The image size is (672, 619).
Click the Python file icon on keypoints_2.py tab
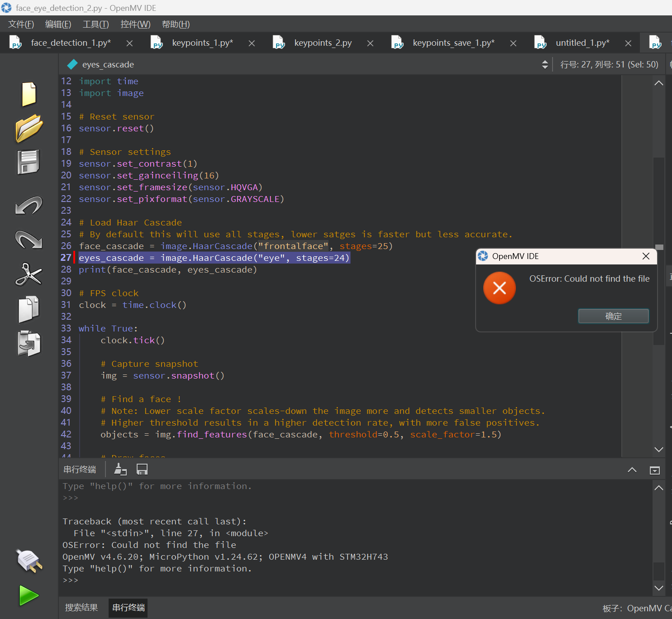tap(279, 43)
